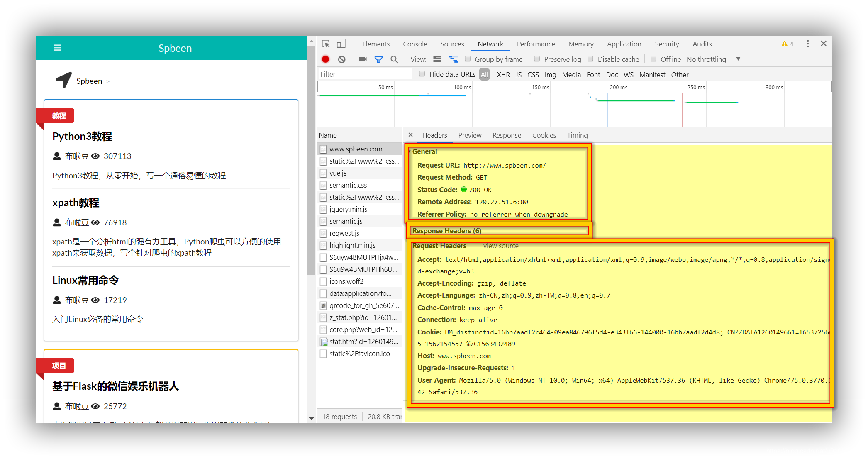Open the Linux常用命令 article link
868x459 pixels.
point(85,280)
